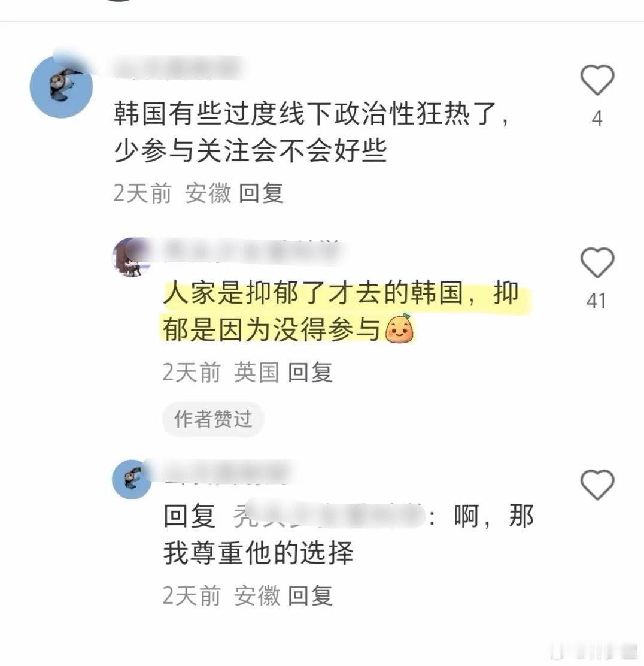Viewport: 644px width, 666px height.
Task: Tap the 英国 location label
Action: point(256,372)
